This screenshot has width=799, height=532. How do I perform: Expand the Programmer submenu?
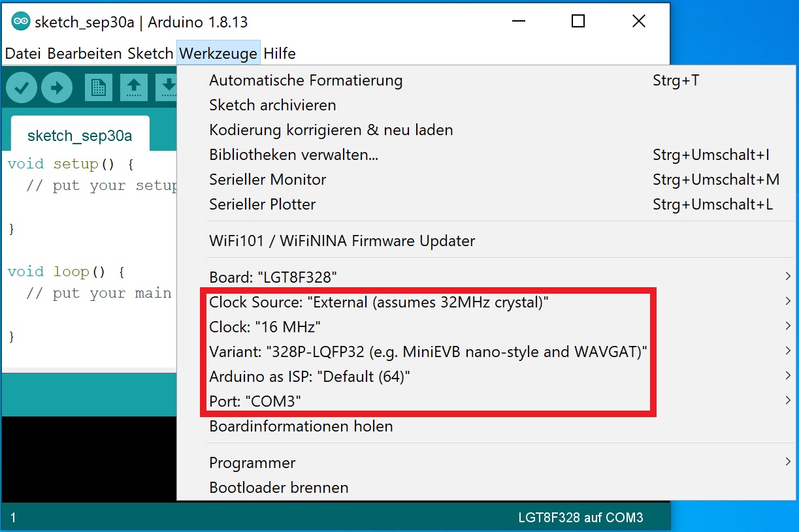pyautogui.click(x=487, y=463)
